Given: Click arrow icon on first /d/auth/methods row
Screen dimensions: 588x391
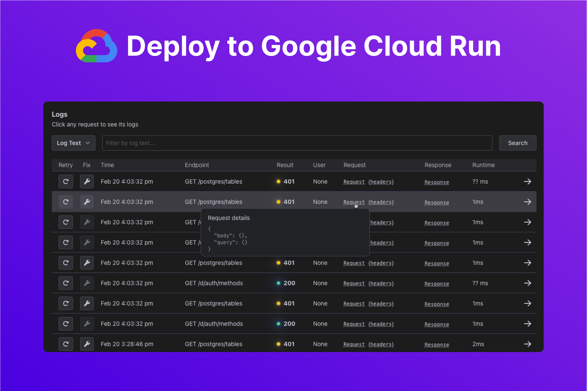Looking at the screenshot, I should coord(527,283).
